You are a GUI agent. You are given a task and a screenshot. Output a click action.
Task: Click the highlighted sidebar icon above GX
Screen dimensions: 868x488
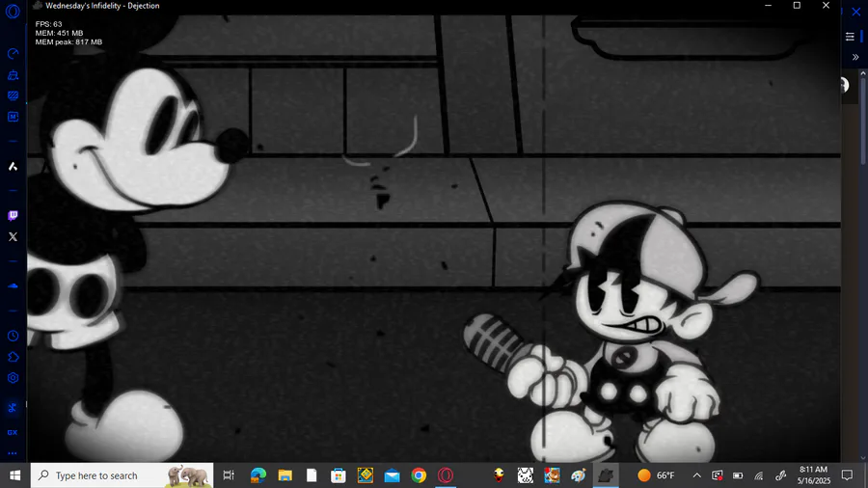13,408
